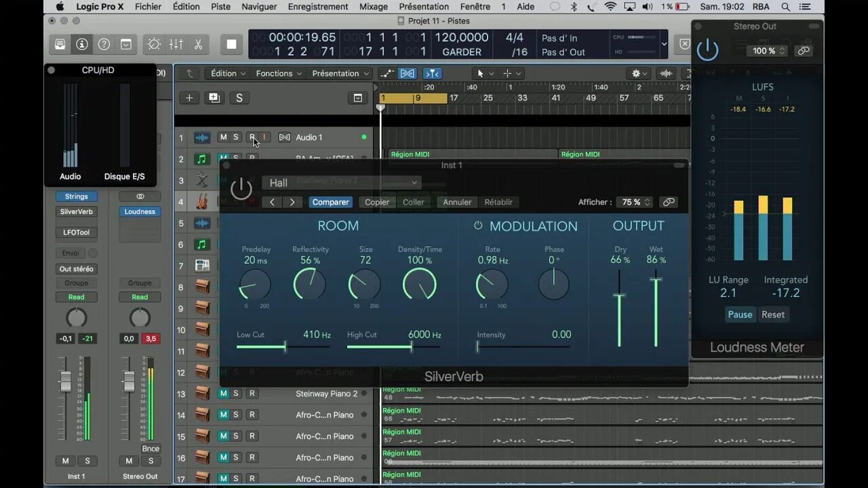Bypass Loudness Meter with power button
The image size is (868, 488).
coord(707,49)
